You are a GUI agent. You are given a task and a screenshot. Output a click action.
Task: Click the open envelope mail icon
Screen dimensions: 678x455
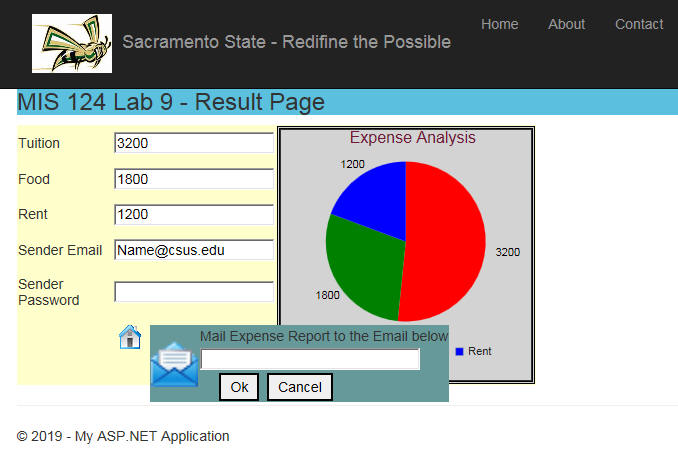pyautogui.click(x=174, y=364)
